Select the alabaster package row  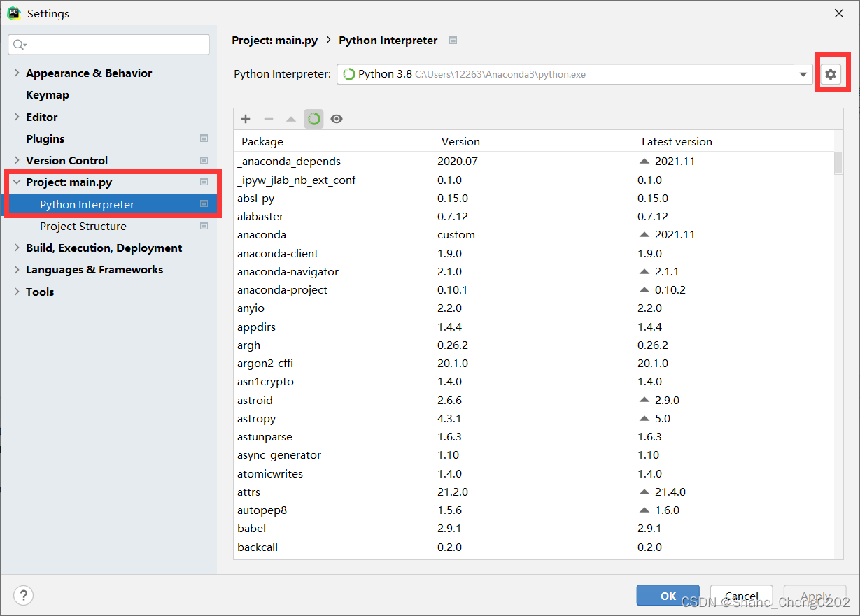point(534,216)
